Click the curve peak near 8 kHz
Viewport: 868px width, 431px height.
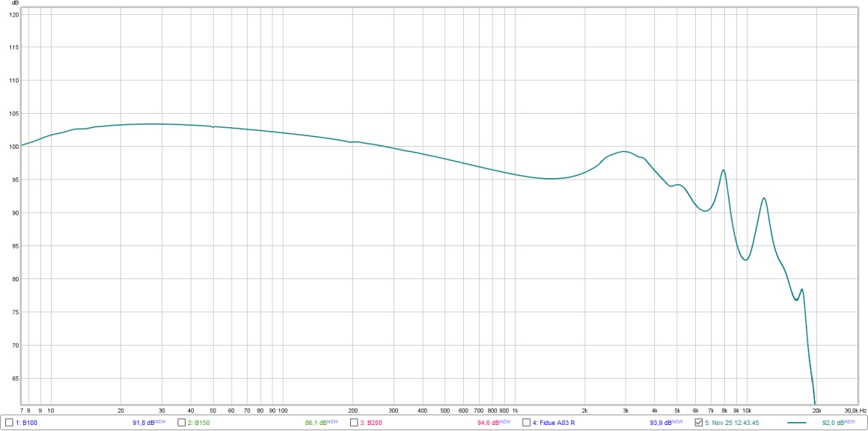tap(724, 170)
